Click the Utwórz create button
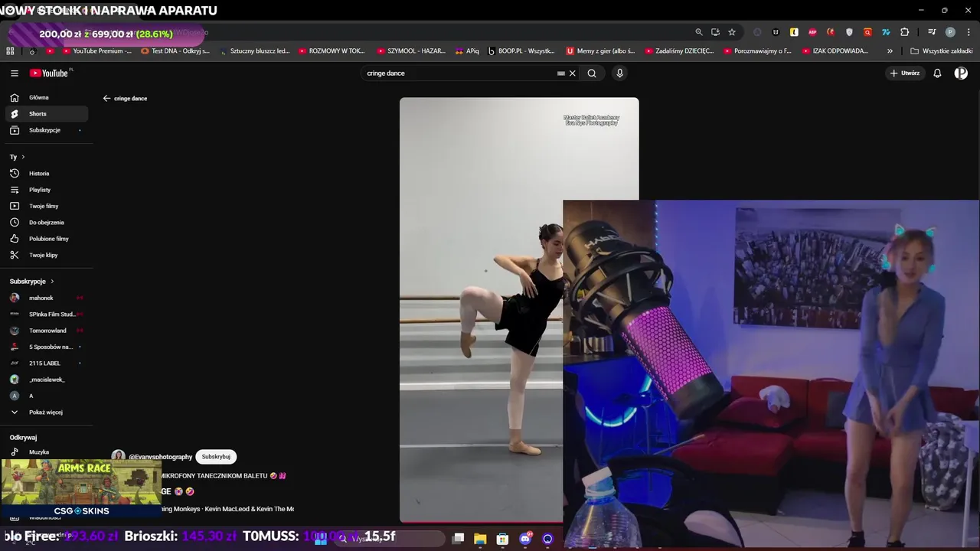This screenshot has height=551, width=980. pyautogui.click(x=904, y=73)
